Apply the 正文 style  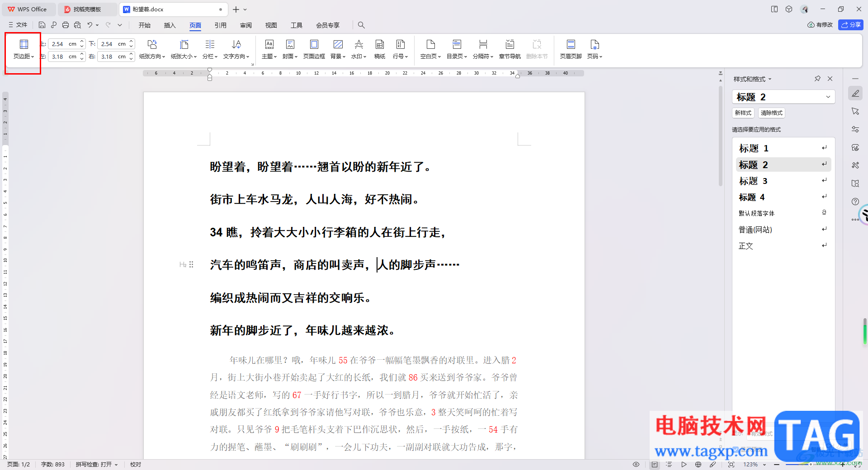tap(783, 246)
